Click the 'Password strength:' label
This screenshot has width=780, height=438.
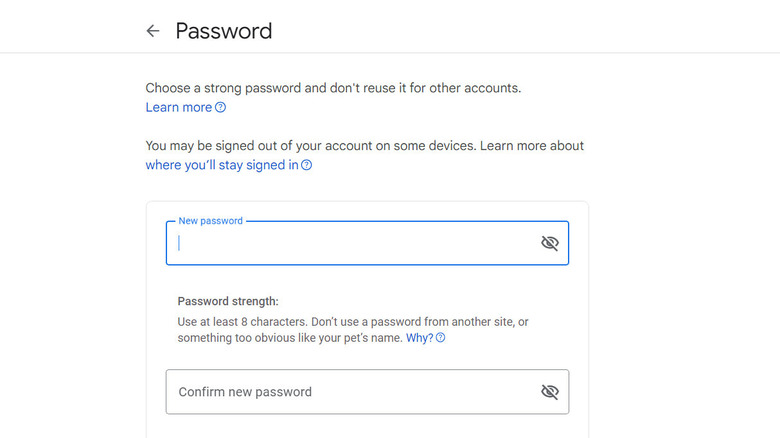tap(228, 300)
